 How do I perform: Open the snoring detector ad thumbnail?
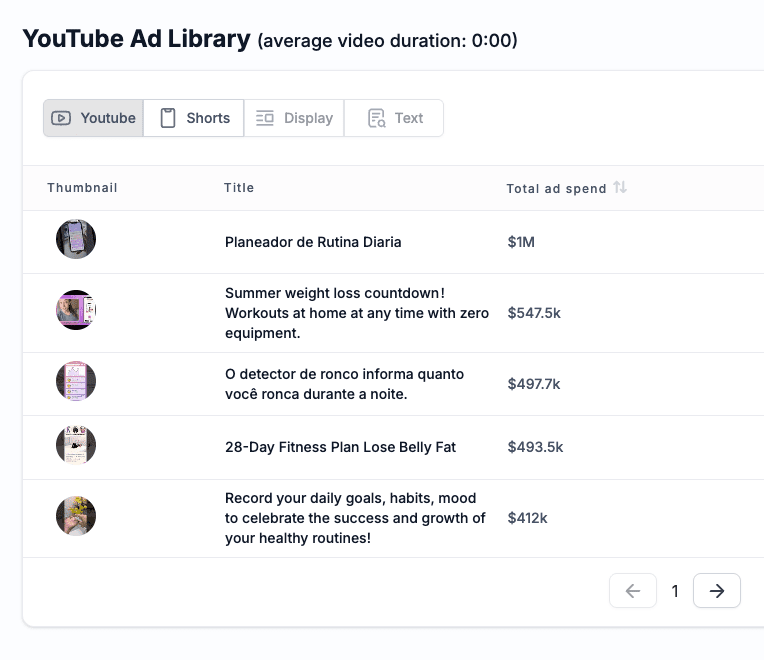tap(76, 382)
